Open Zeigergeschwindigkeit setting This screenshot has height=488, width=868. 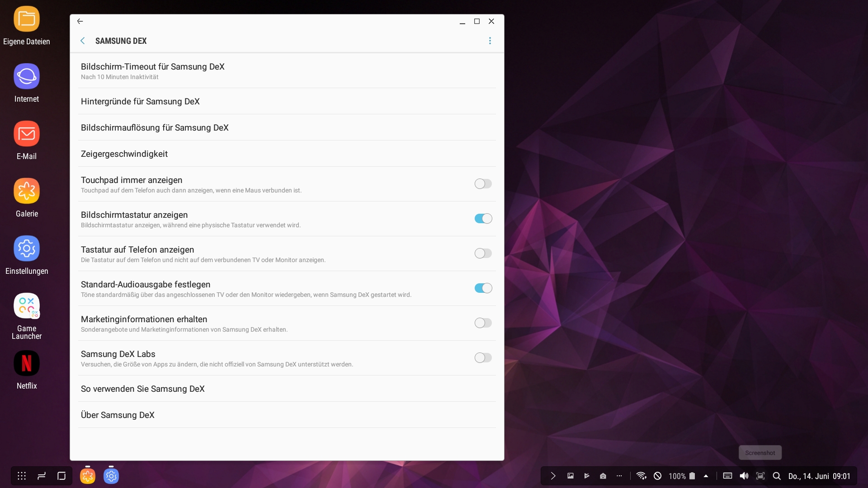(287, 154)
